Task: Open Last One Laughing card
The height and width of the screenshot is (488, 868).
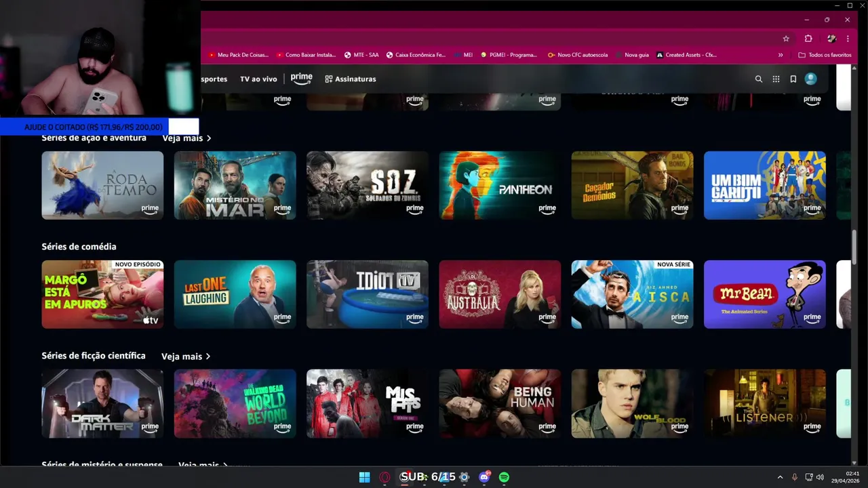Action: (x=235, y=294)
